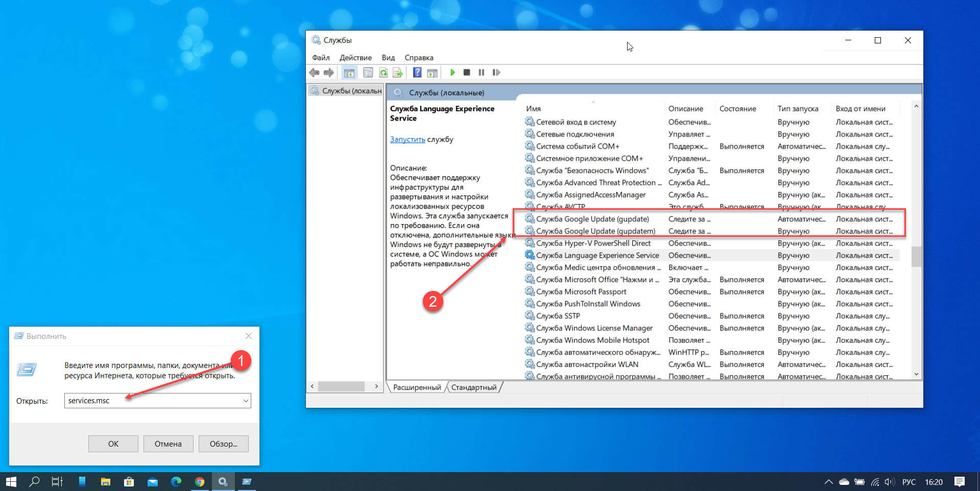
Task: Open Task View on the taskbar
Action: (x=57, y=481)
